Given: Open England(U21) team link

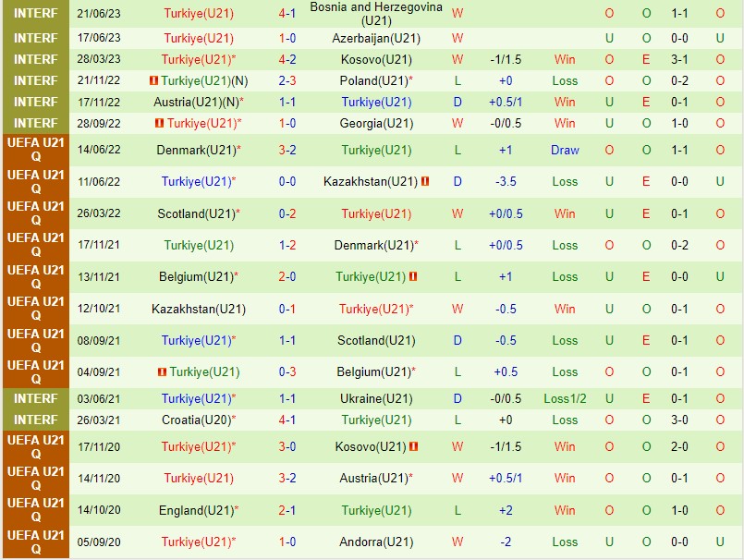Looking at the screenshot, I should [199, 510].
